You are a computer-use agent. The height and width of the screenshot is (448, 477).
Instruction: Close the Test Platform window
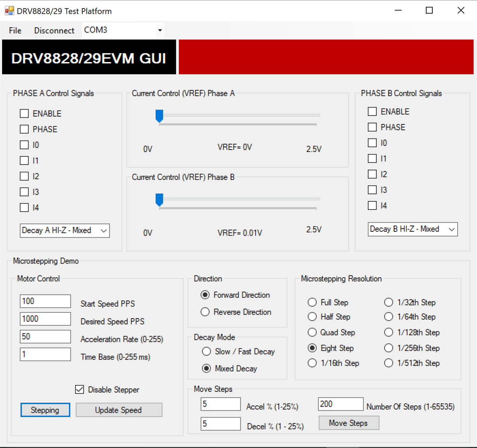pyautogui.click(x=461, y=10)
